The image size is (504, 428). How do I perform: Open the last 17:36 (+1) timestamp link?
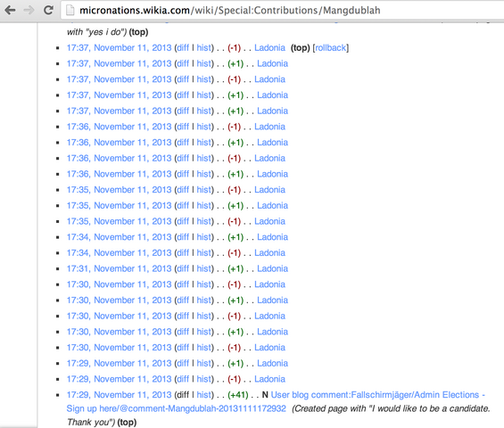(x=119, y=174)
